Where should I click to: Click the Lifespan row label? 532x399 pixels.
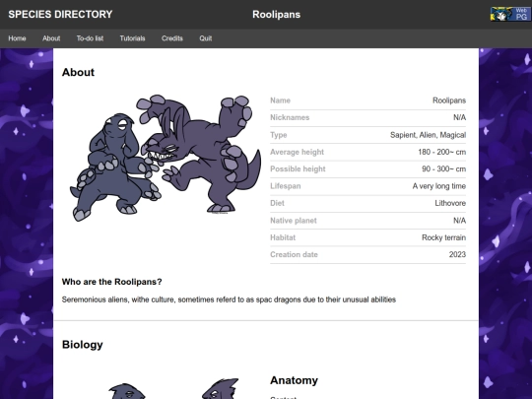(x=286, y=186)
